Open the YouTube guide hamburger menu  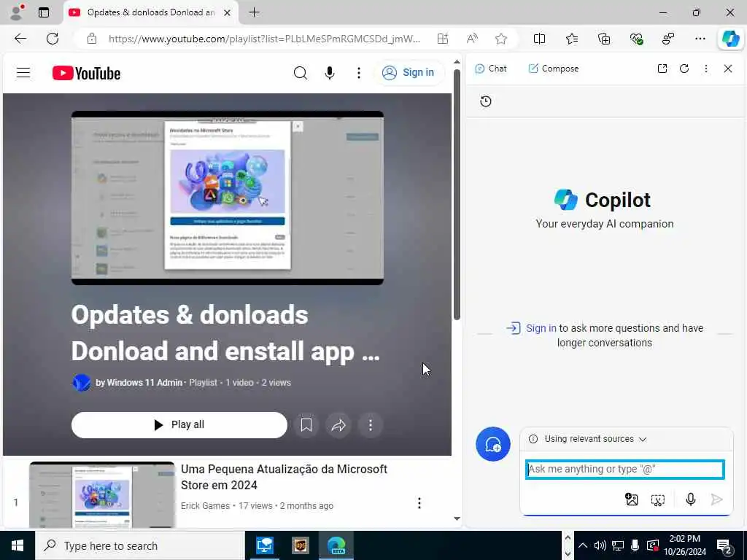23,73
